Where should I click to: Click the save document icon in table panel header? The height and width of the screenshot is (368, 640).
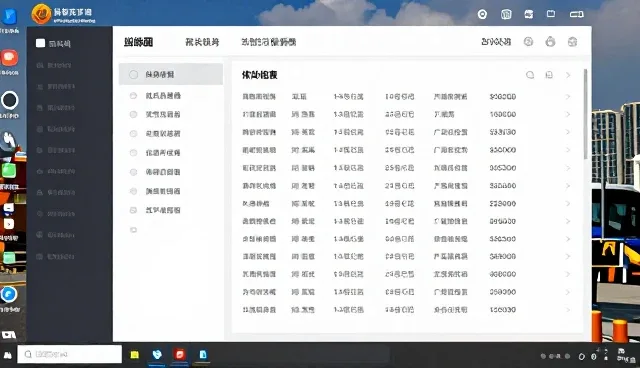(x=549, y=75)
